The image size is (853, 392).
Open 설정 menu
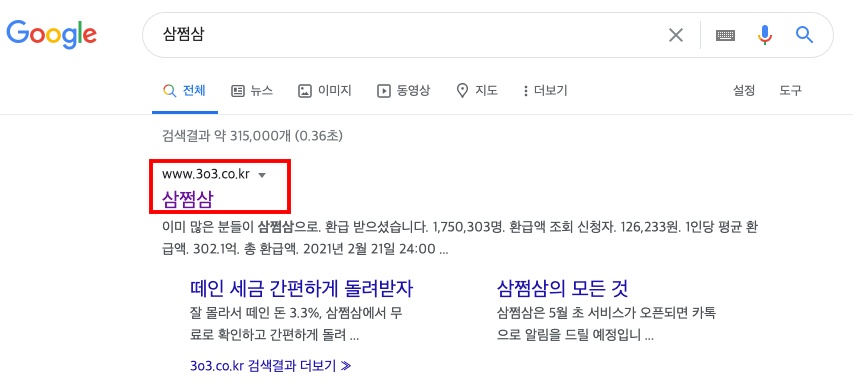[744, 91]
